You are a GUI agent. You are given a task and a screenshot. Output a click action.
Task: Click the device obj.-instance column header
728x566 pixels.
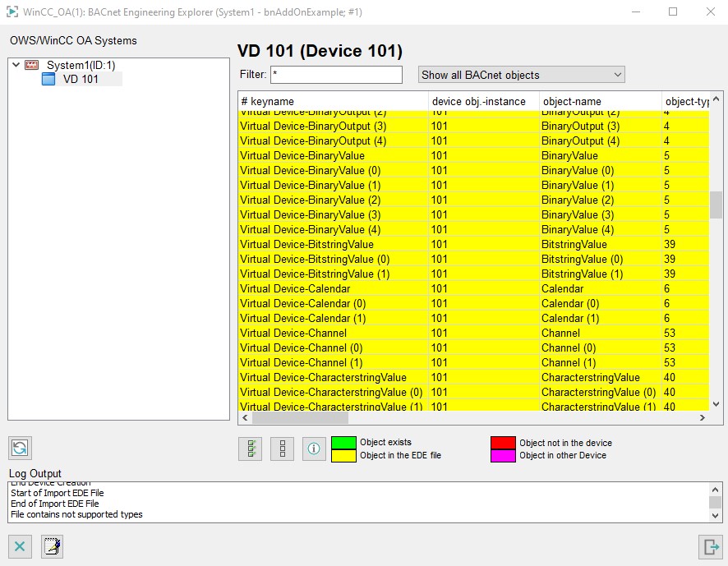pyautogui.click(x=483, y=101)
